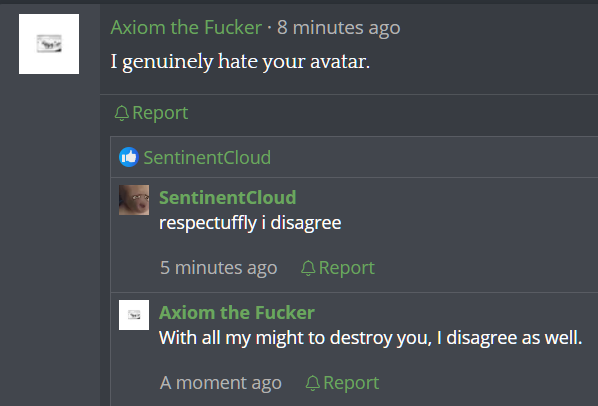The width and height of the screenshot is (598, 406).
Task: Open bold Axiom the Fucker username in reply
Action: [237, 313]
